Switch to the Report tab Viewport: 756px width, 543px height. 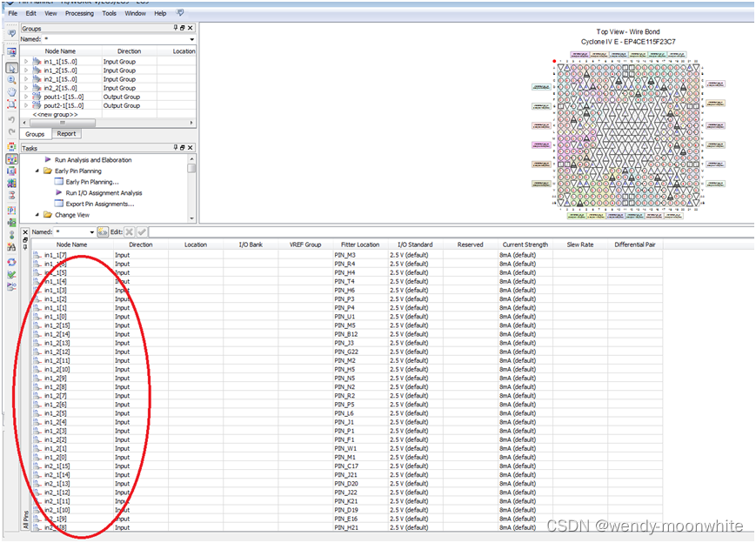click(x=67, y=133)
